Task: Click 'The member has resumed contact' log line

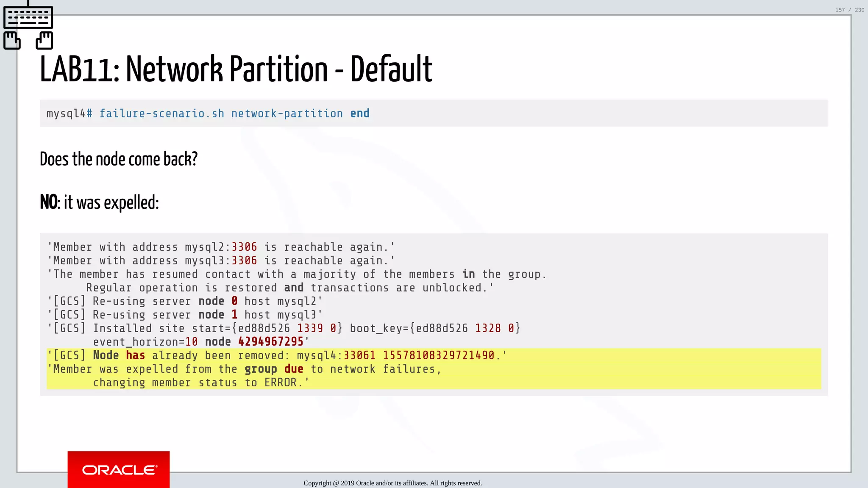Action: (297, 274)
